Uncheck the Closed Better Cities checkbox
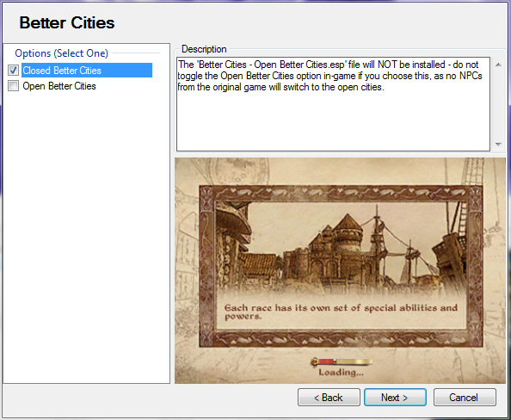Image resolution: width=511 pixels, height=420 pixels. click(14, 70)
